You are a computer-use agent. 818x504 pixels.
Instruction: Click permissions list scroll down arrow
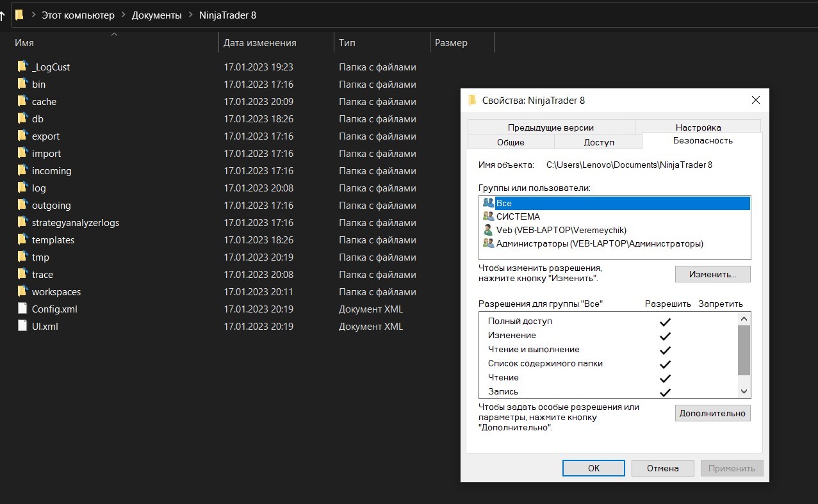click(x=744, y=391)
